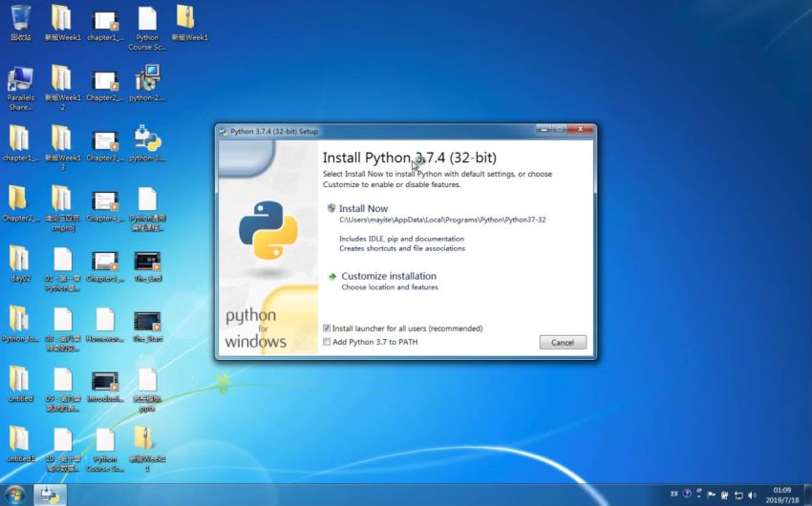Select the Chapter3_ video file icon
This screenshot has height=506, width=812.
pyautogui.click(x=105, y=144)
